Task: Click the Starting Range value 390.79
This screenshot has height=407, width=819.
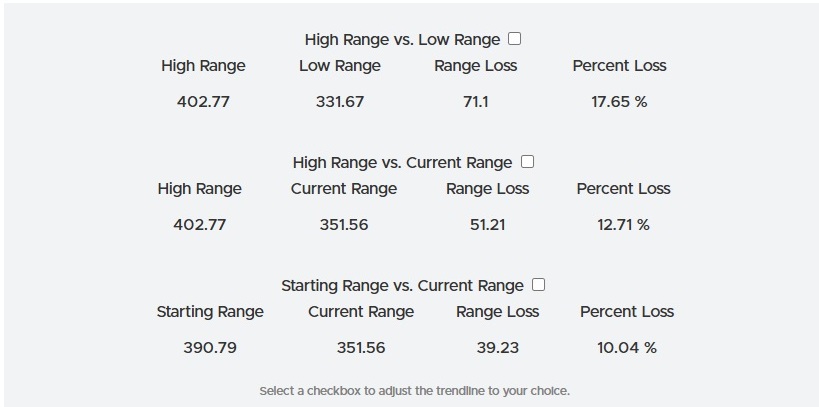Action: (x=210, y=348)
